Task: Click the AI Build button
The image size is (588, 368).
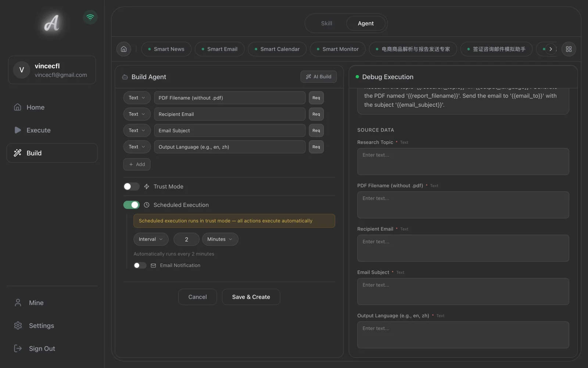Action: tap(319, 77)
